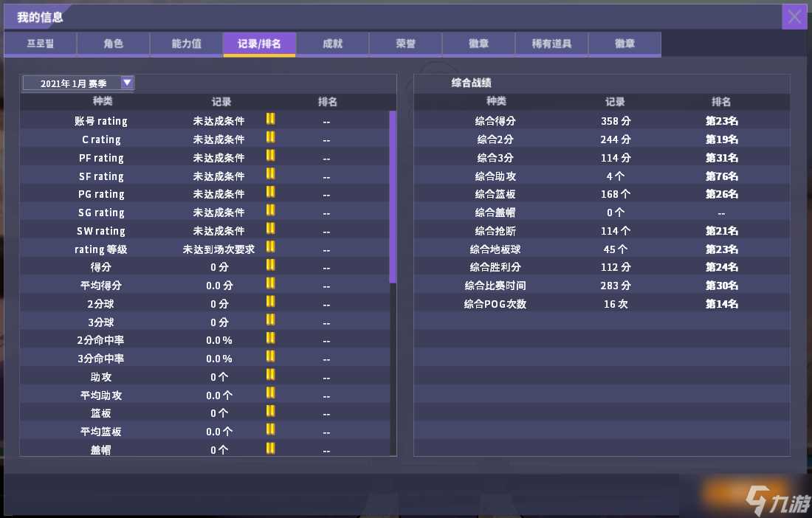Select the 稀有道具 tab
This screenshot has height=518, width=812.
pos(551,44)
